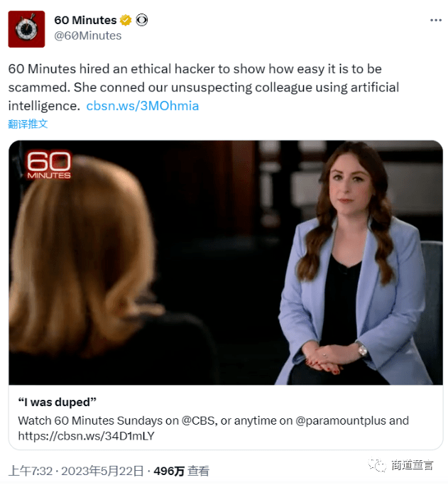Click the 60 Minutes display name
448x485 pixels.
(85, 20)
